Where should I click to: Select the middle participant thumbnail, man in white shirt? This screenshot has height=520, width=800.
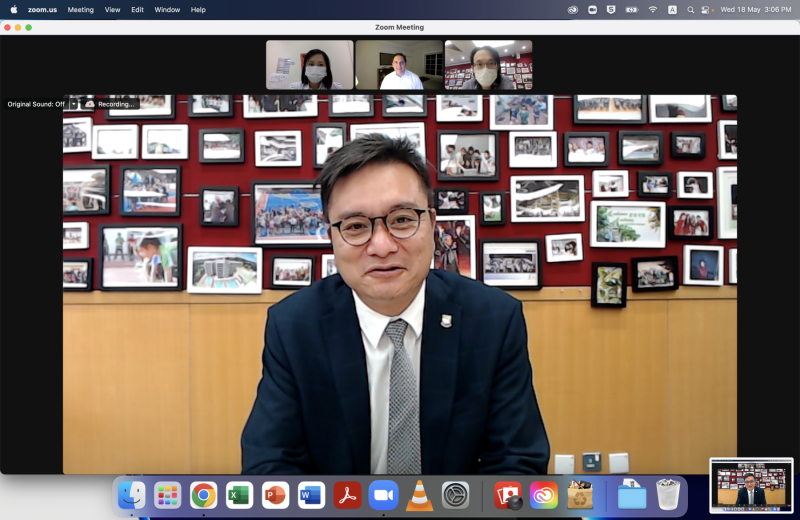point(399,65)
